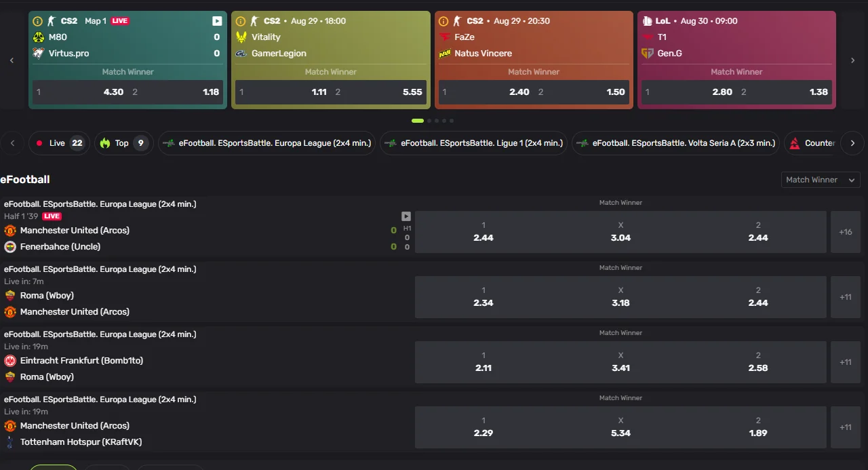Image resolution: width=868 pixels, height=470 pixels.
Task: Pick Eintracht Frankfurt win at 2.11
Action: click(x=484, y=362)
